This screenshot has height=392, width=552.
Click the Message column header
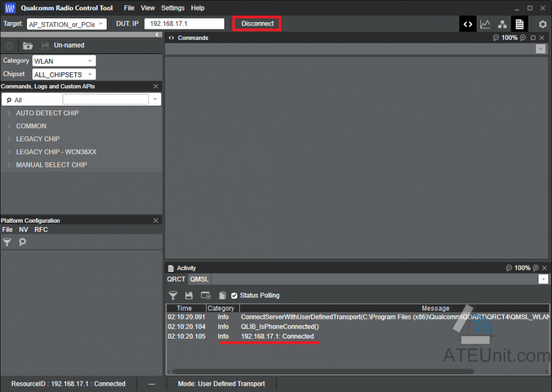(x=394, y=308)
